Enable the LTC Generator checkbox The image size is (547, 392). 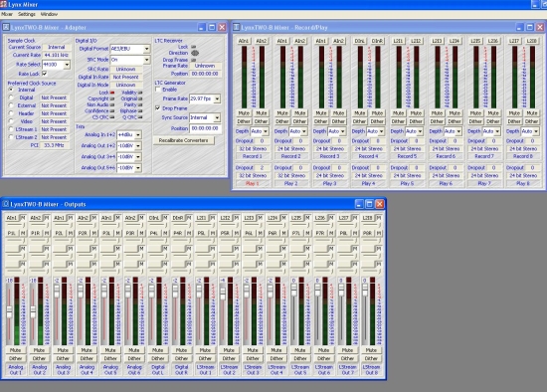158,90
